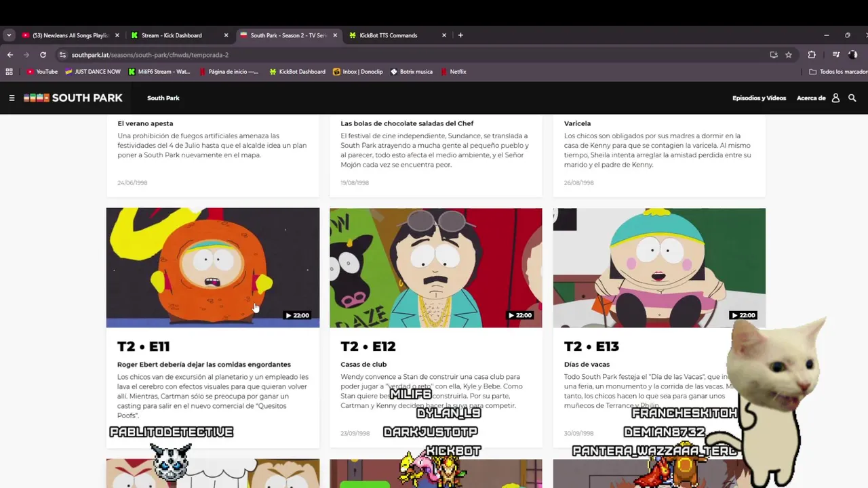Reload the page with refresh icon
The height and width of the screenshot is (488, 868).
[43, 55]
